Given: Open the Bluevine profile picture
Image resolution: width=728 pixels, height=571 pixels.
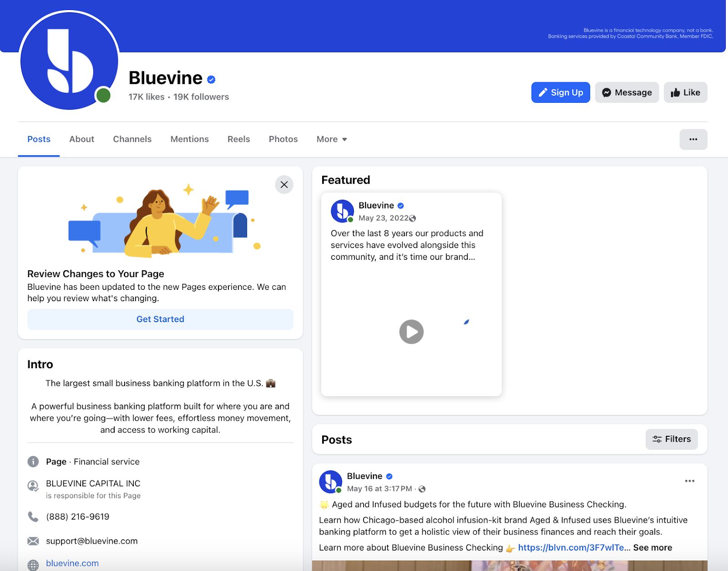Looking at the screenshot, I should coord(69,61).
